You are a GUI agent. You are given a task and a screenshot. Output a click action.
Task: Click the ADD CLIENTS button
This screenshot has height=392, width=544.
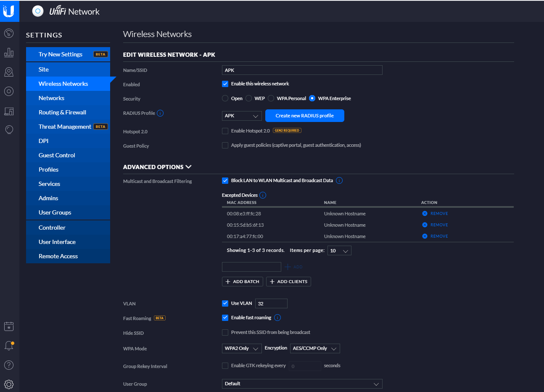[x=289, y=282]
